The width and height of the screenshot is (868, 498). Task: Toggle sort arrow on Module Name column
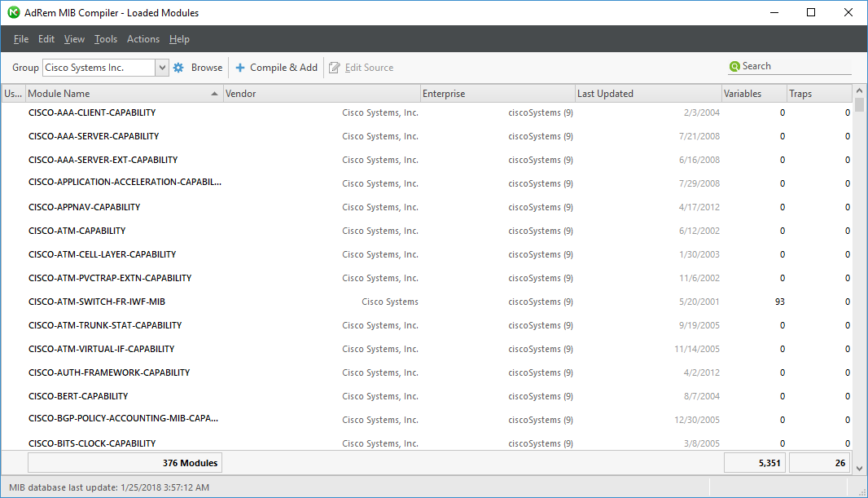[214, 94]
